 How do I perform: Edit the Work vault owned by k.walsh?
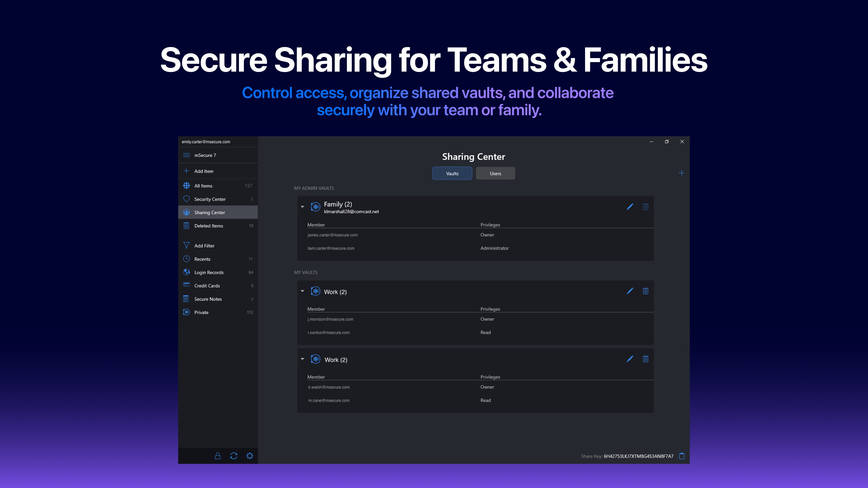coord(630,359)
